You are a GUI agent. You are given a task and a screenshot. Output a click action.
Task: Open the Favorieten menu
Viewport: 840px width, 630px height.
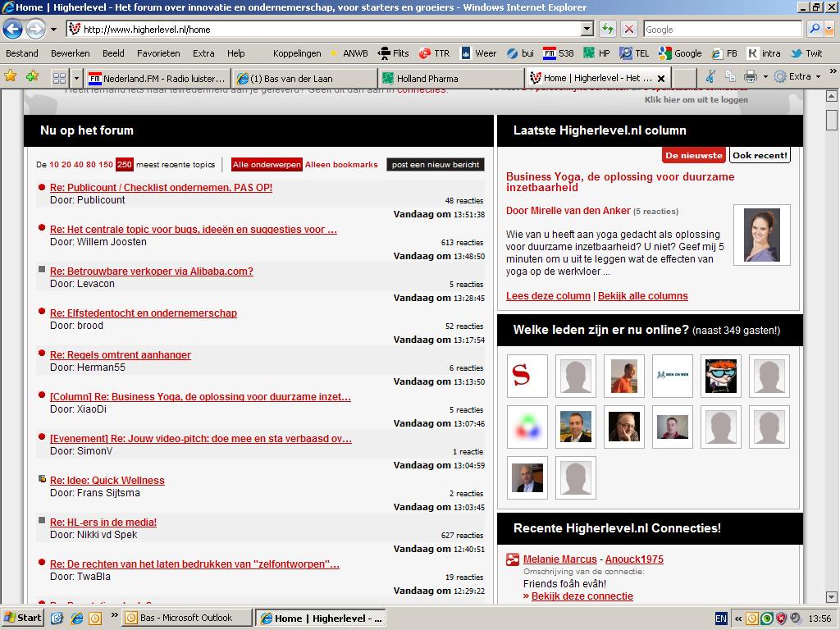(158, 53)
